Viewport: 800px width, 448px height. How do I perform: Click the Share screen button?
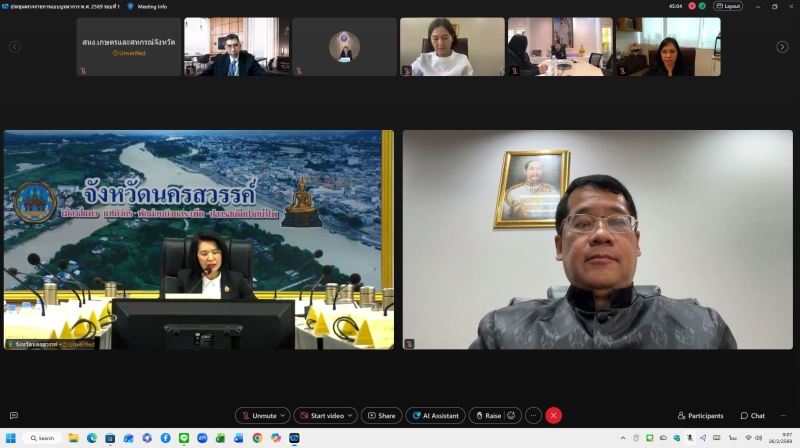pyautogui.click(x=381, y=415)
